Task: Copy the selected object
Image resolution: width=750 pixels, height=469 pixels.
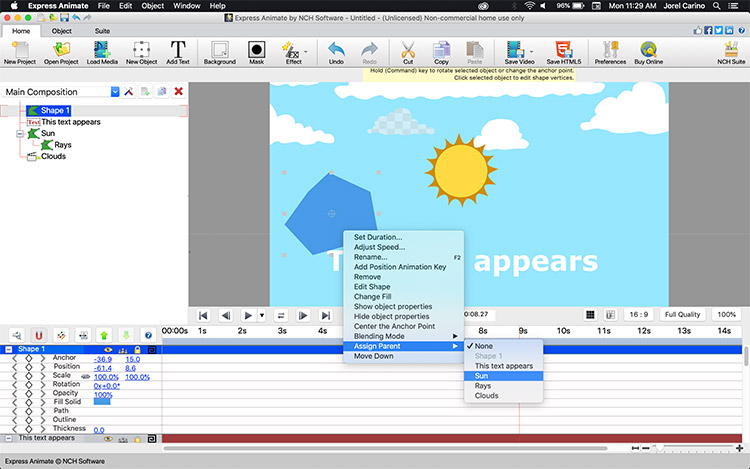Action: (441, 53)
